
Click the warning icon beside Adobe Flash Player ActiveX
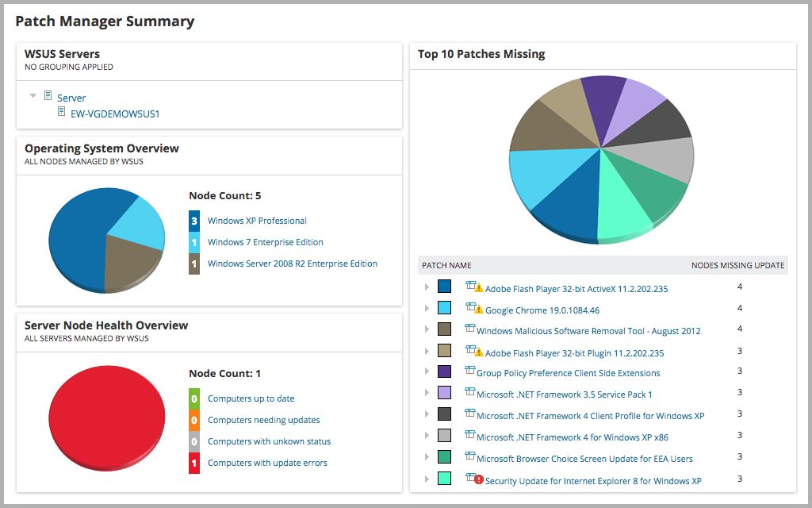coord(479,287)
